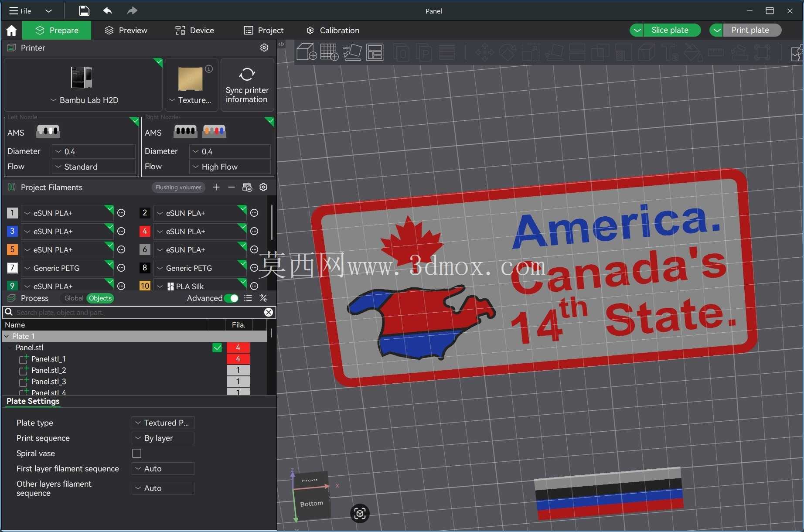The width and height of the screenshot is (804, 532).
Task: Click filament 9 green color swatch
Action: point(12,286)
